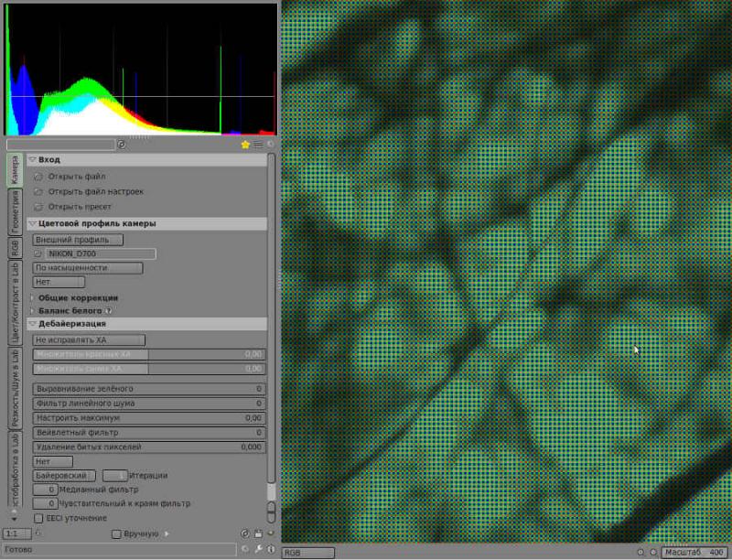Click the save icon above the status bar
Screen dimensions: 732x560
258,533
